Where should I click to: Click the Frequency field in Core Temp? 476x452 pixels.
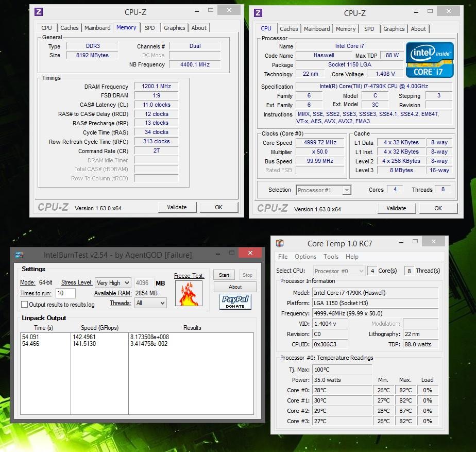click(376, 313)
